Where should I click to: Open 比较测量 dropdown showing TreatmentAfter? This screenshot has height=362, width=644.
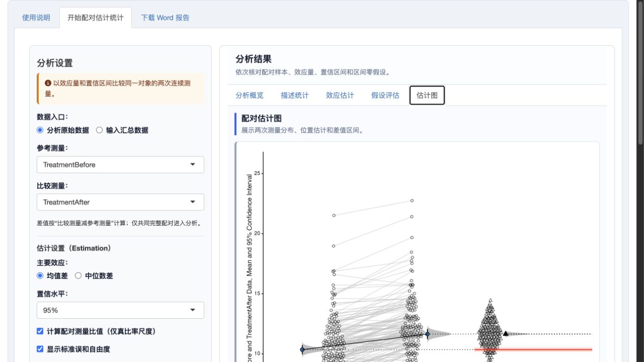click(x=120, y=202)
